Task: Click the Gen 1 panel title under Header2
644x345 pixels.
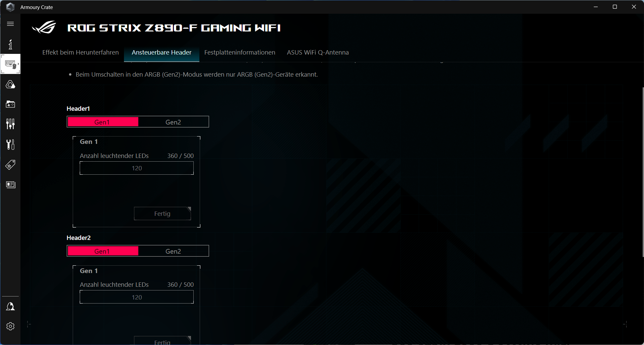Action: [89, 271]
